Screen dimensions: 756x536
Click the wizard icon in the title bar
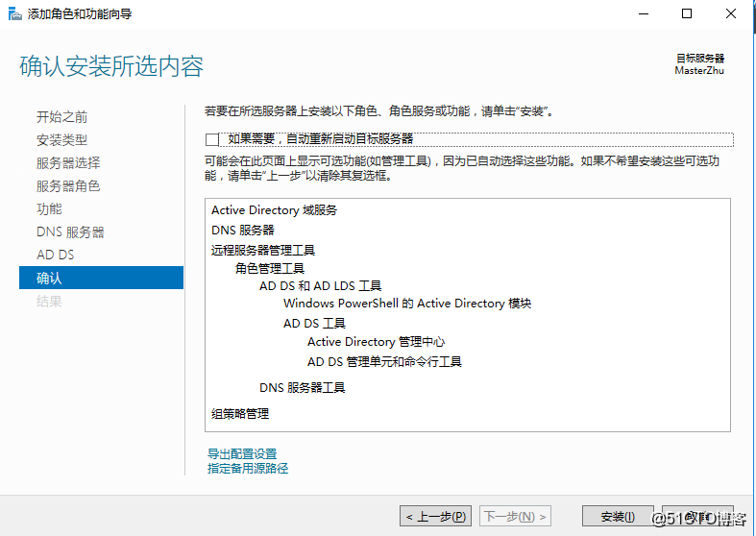13,14
